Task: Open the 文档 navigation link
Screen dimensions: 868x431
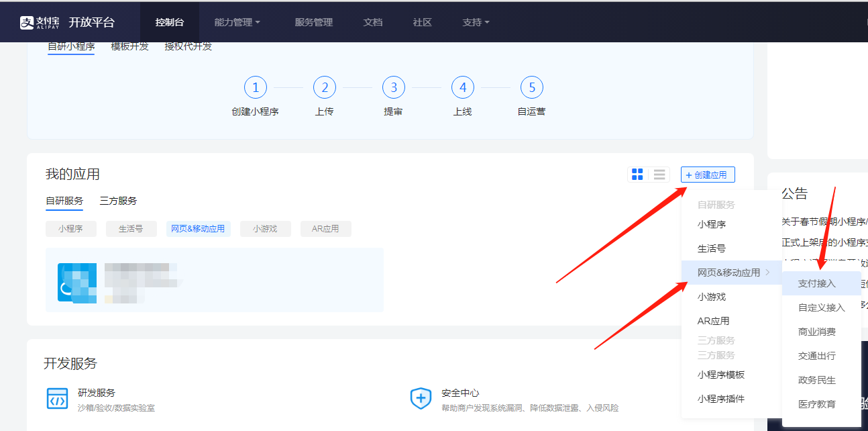Action: 373,22
